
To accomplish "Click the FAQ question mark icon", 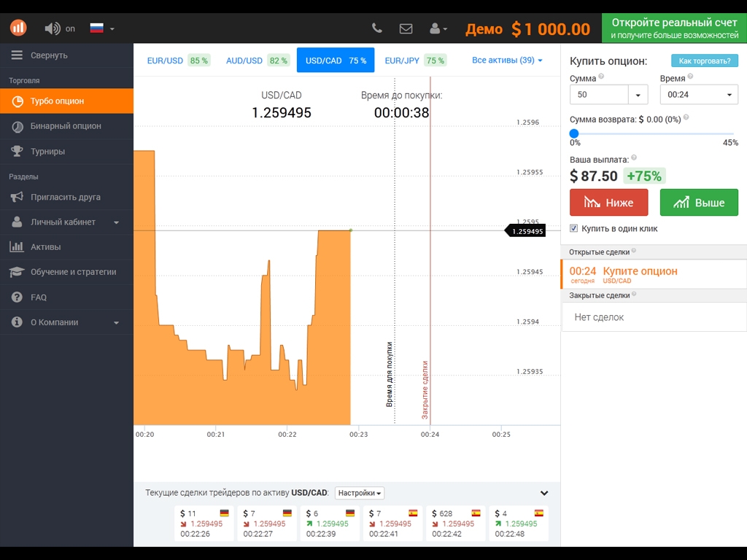I will pyautogui.click(x=17, y=297).
